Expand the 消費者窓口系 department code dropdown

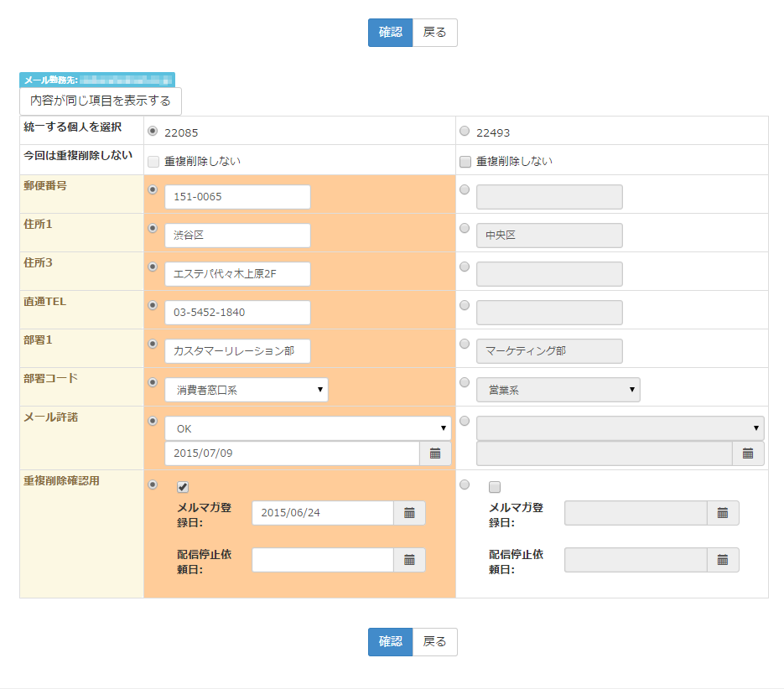(x=246, y=390)
